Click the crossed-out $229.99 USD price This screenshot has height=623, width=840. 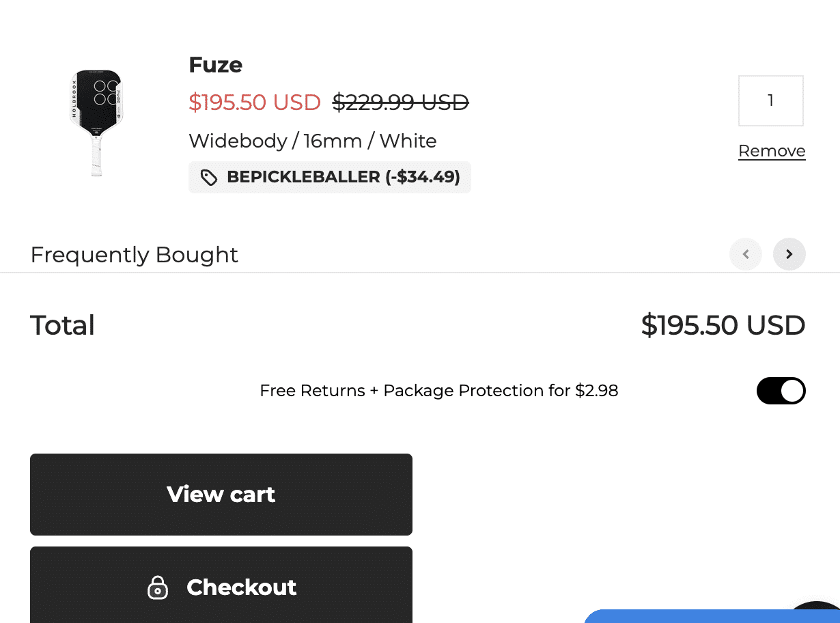[401, 102]
